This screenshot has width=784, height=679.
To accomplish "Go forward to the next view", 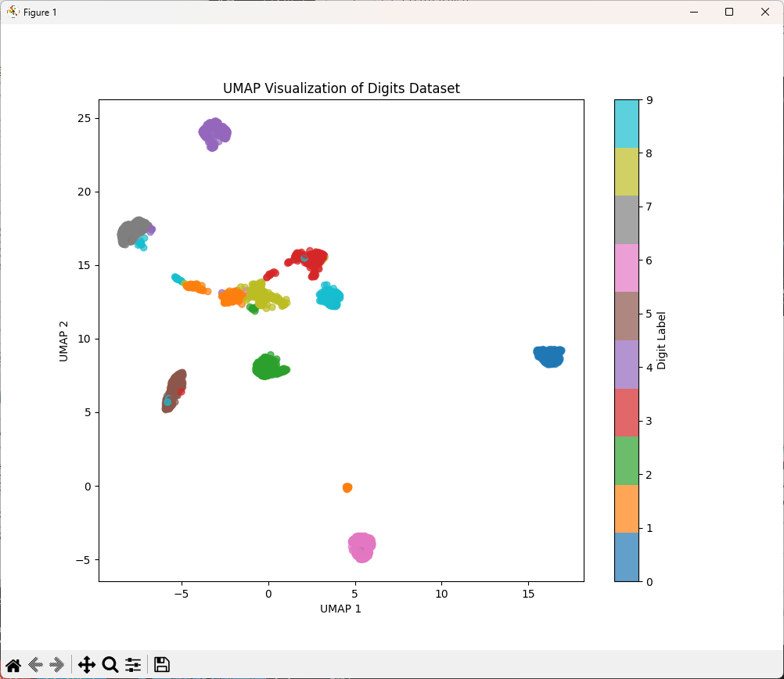I will click(56, 665).
